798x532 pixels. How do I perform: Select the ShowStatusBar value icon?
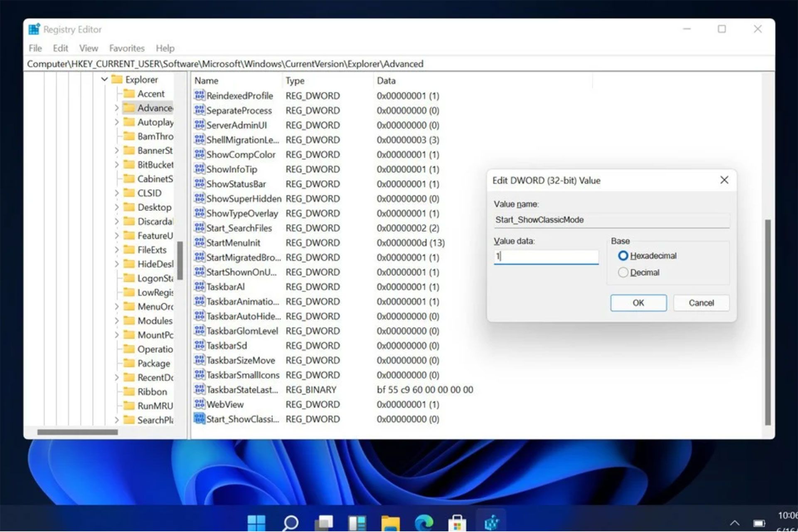199,184
